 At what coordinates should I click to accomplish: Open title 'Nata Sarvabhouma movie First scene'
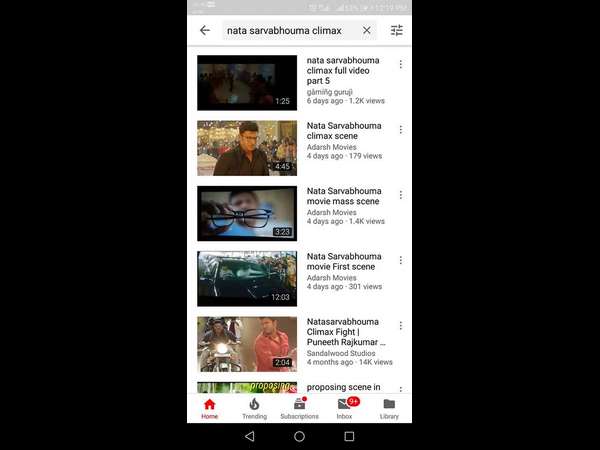(x=344, y=261)
